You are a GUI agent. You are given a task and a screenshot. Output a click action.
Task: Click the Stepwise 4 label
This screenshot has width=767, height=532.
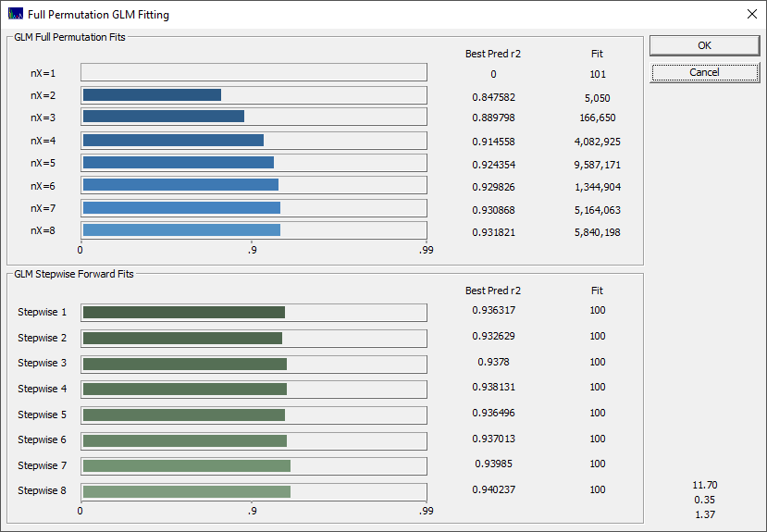point(42,389)
